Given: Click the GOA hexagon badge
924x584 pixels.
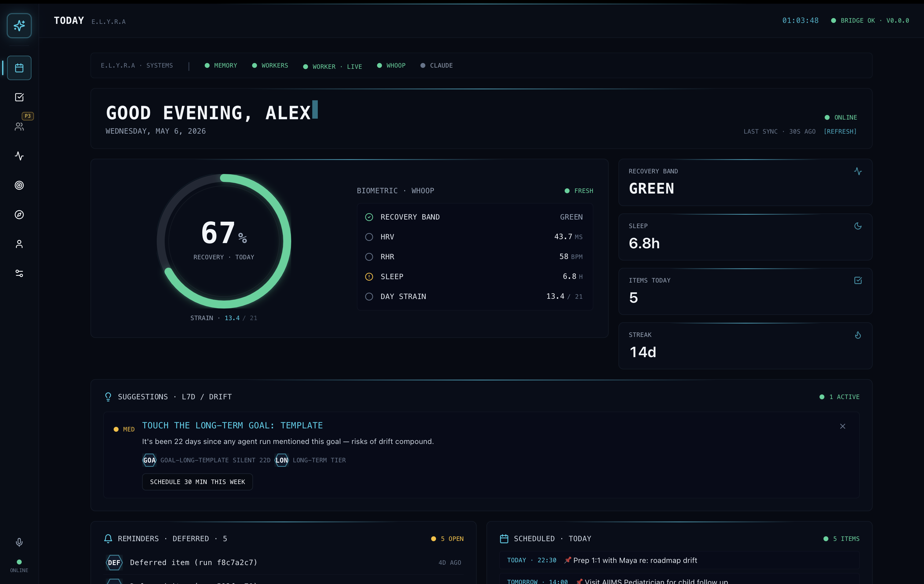Looking at the screenshot, I should click(149, 460).
